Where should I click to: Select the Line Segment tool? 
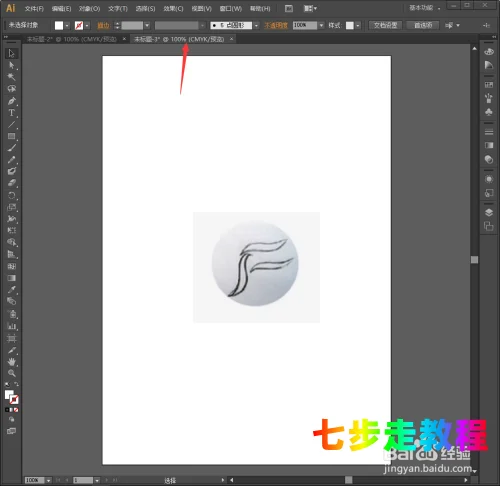[x=11, y=125]
